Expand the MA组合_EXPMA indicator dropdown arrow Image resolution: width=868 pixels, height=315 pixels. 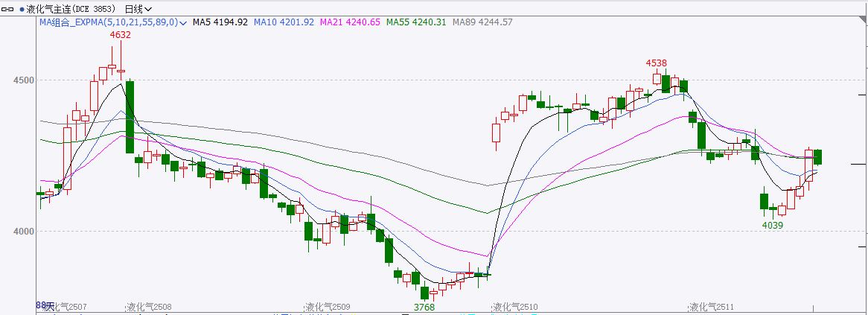tap(183, 23)
